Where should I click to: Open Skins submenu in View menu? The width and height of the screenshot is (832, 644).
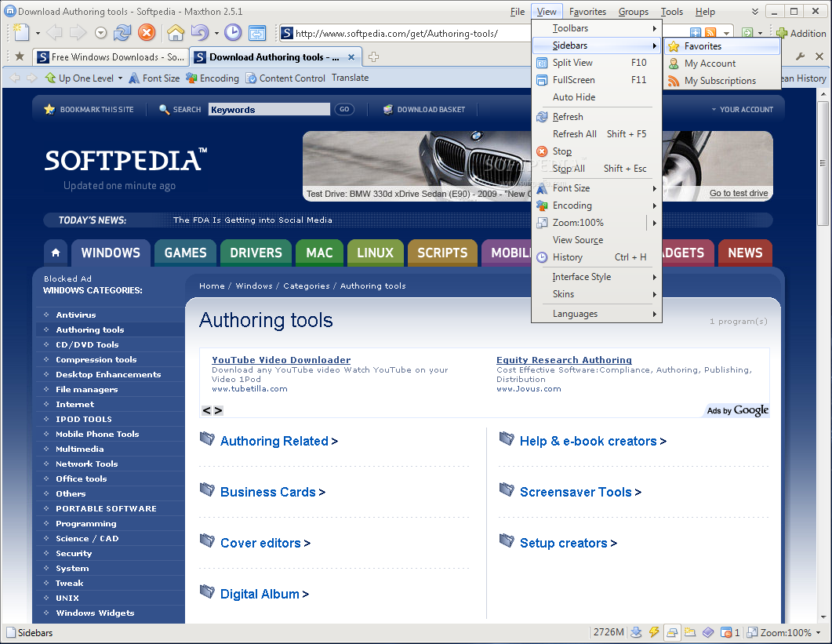click(597, 294)
